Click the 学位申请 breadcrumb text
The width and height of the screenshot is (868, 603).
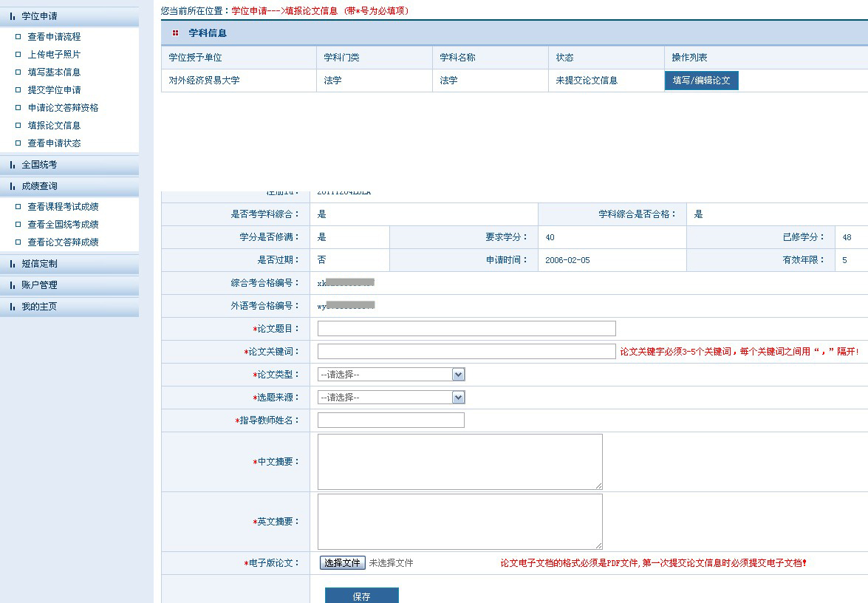point(249,11)
